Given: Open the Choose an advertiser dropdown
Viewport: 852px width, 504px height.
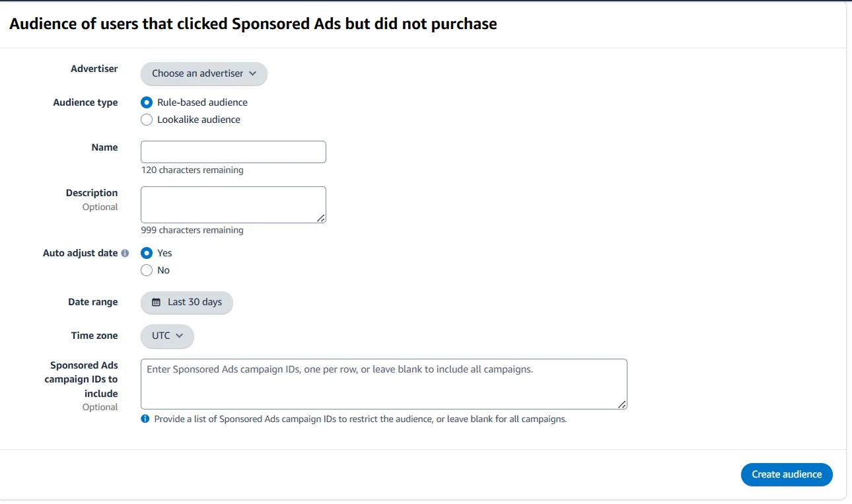Looking at the screenshot, I should pos(203,73).
